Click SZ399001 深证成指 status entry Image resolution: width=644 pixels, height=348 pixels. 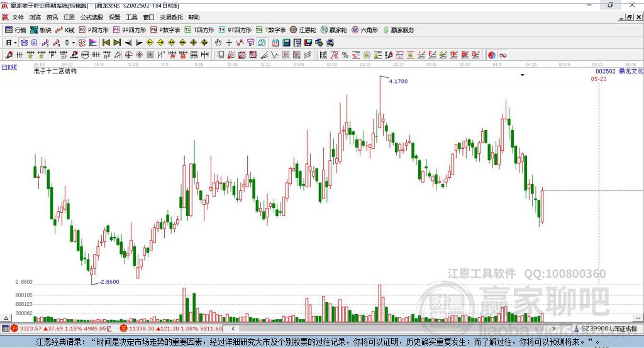(606, 329)
